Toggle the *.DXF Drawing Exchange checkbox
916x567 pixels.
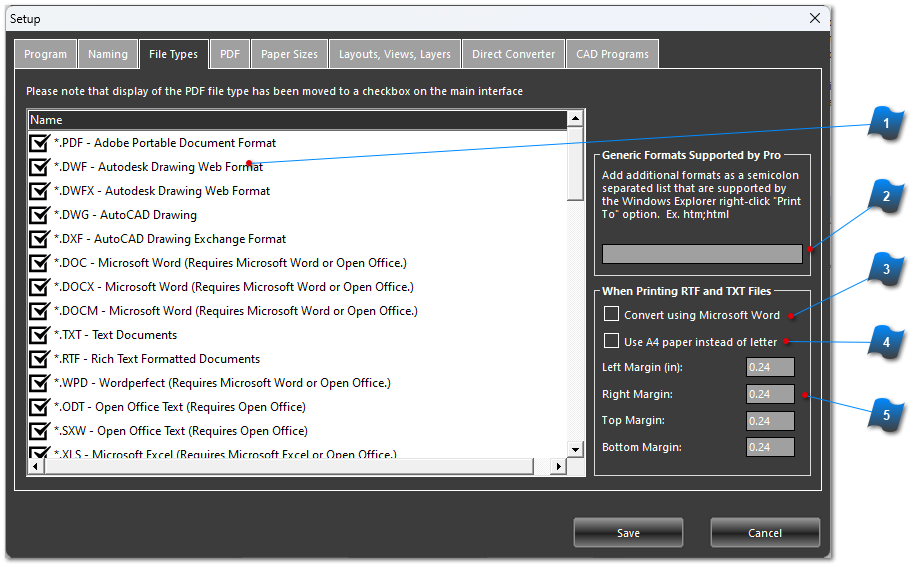click(39, 239)
